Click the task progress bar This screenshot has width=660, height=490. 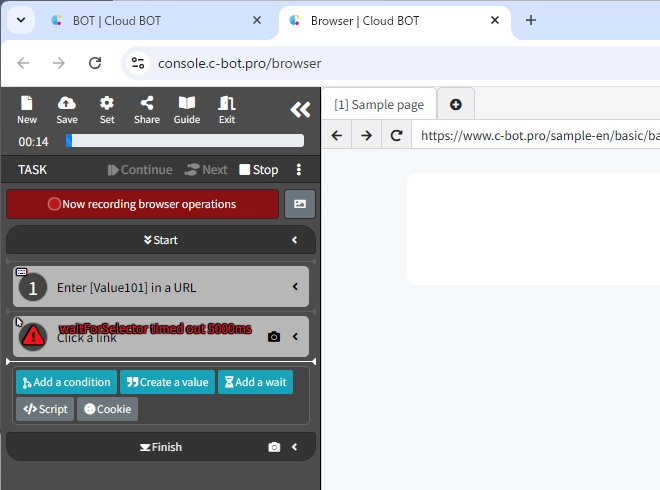[x=185, y=141]
